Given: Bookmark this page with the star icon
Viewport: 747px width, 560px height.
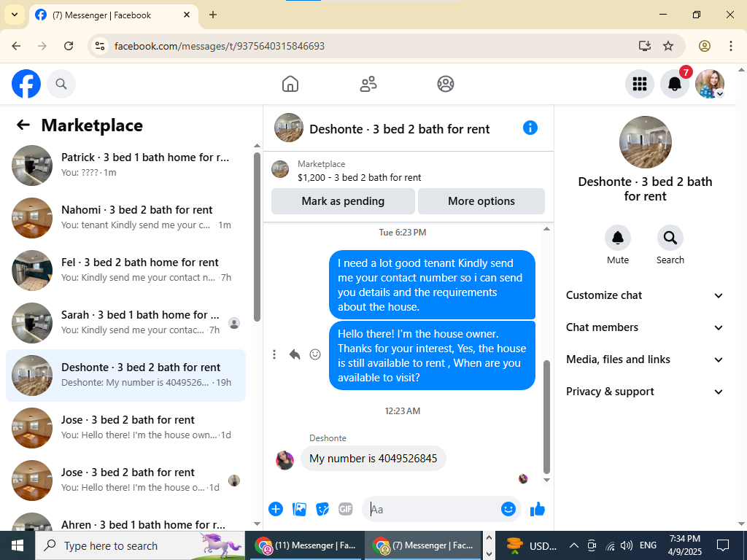Looking at the screenshot, I should click(668, 46).
